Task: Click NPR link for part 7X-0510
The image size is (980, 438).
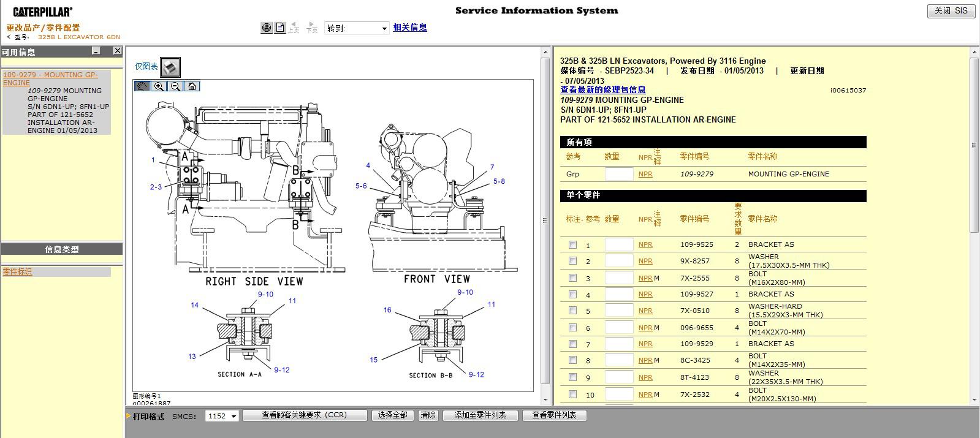Action: pyautogui.click(x=645, y=311)
